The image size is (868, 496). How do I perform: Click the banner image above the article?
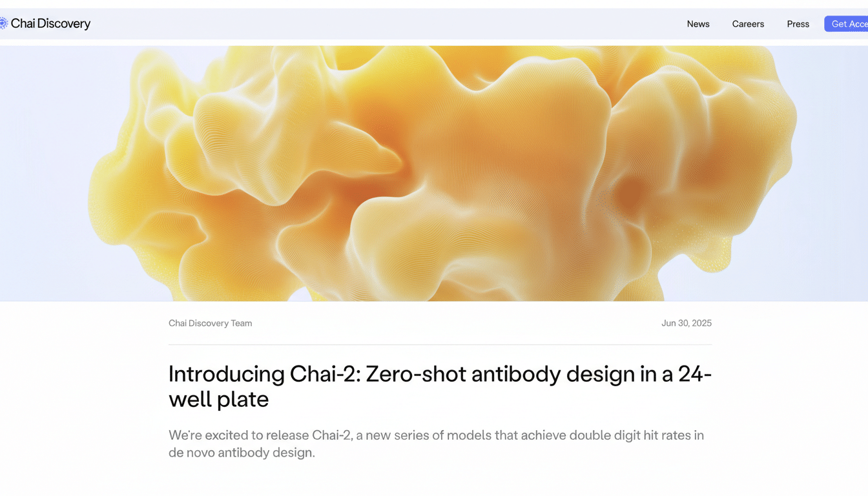click(434, 171)
